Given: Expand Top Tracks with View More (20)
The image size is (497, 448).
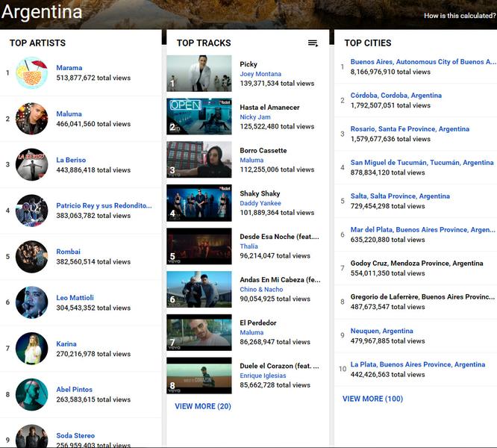Looking at the screenshot, I should pos(202,407).
